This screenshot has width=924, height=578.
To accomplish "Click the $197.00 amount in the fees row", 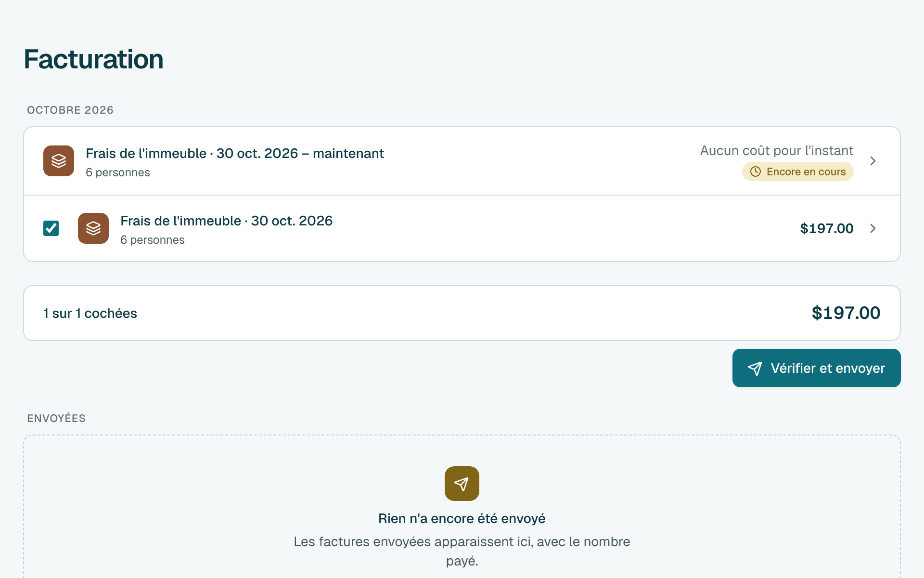I will pos(826,228).
